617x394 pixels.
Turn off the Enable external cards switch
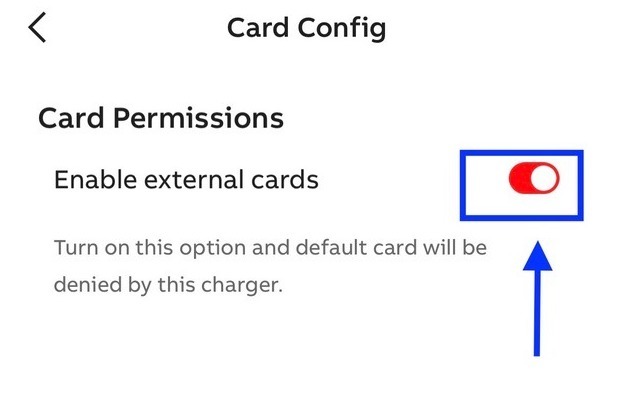pyautogui.click(x=534, y=178)
